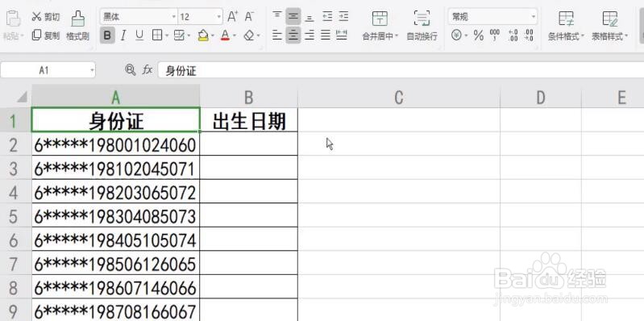Click distributed alignment icon
Screen dimensions: 644x321
tap(342, 35)
